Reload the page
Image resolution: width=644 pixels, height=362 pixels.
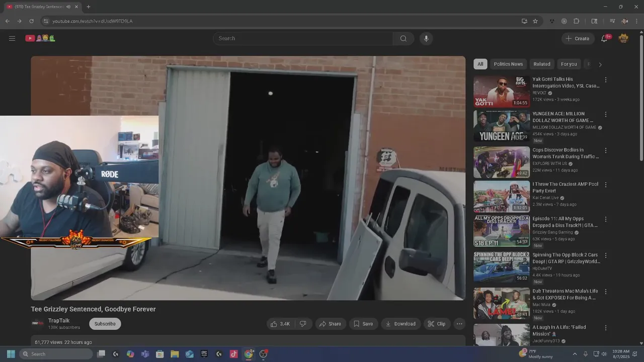click(x=31, y=21)
